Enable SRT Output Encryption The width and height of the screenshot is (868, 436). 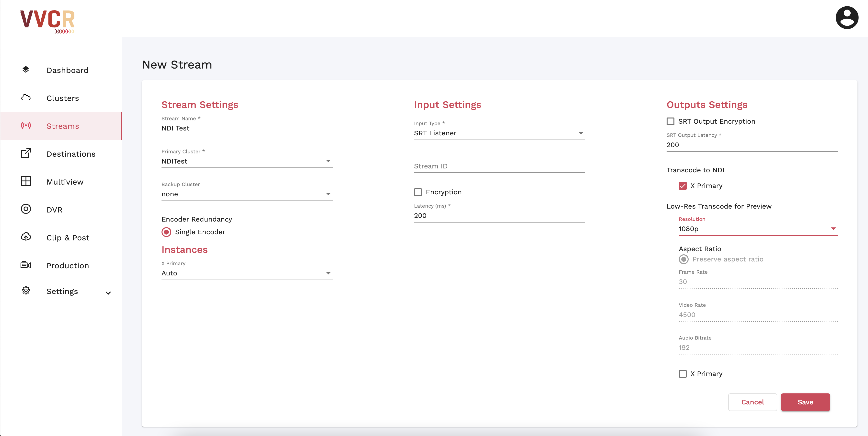coord(671,121)
